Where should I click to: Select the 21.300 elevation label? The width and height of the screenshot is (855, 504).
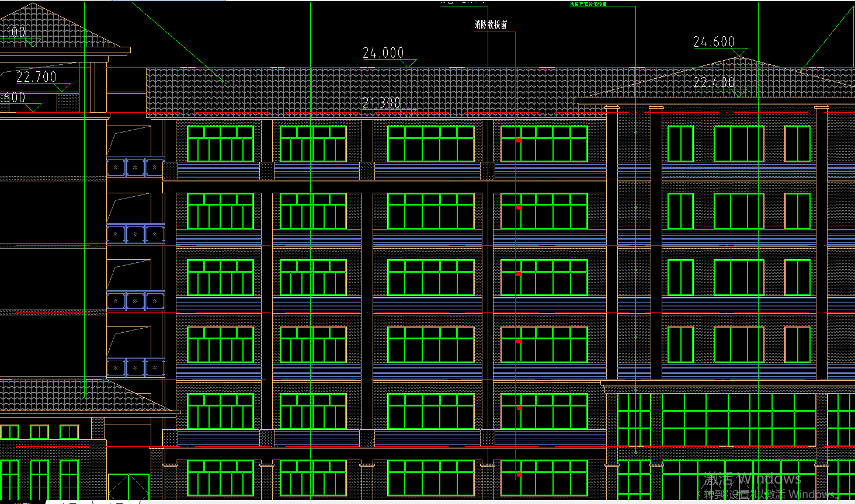(x=381, y=103)
